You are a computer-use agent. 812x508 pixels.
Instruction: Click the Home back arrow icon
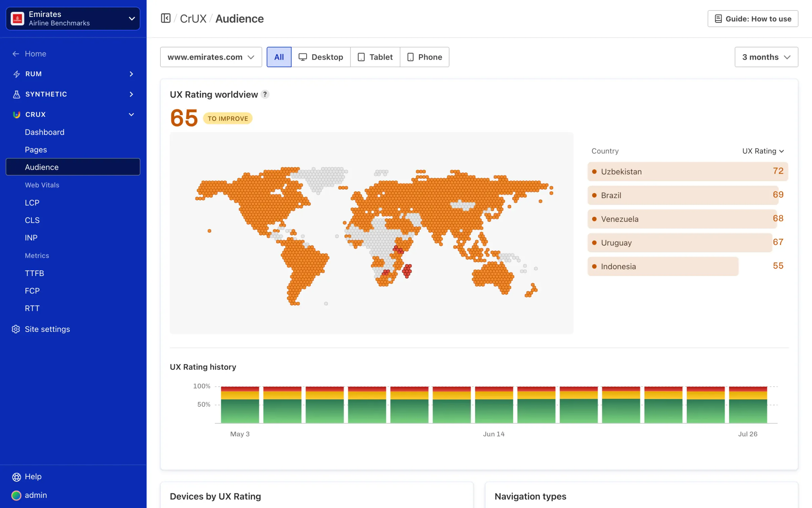[x=16, y=54]
